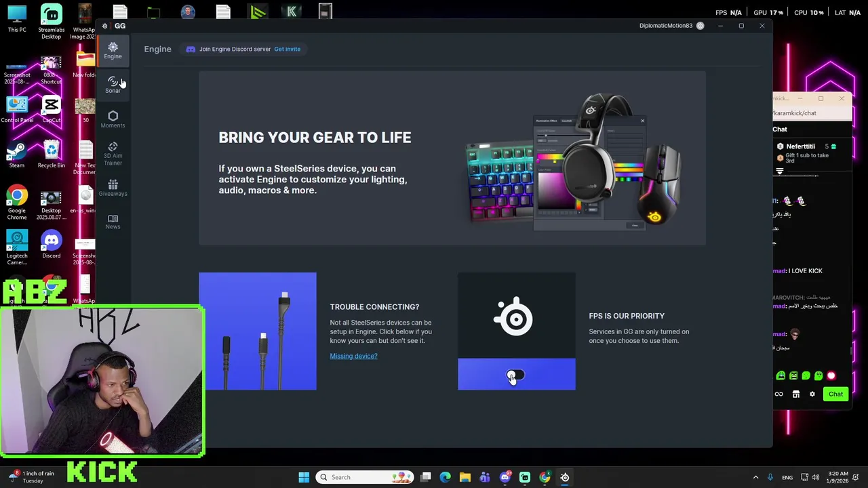Open File Explorer from the taskbar

pos(465,477)
